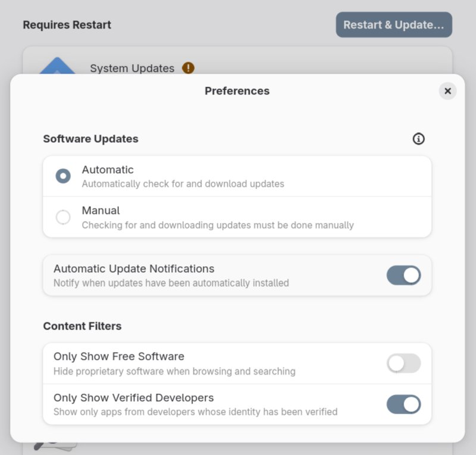Click the Software Updates info icon
The width and height of the screenshot is (476, 455).
418,139
